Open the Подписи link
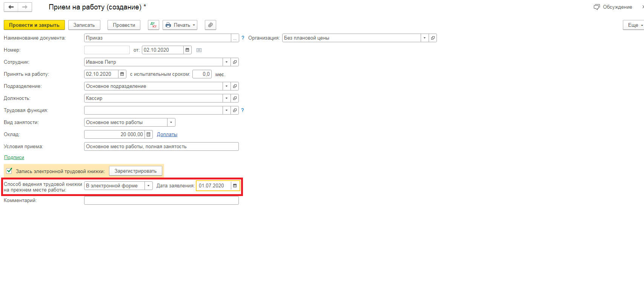The image size is (644, 305). click(14, 158)
